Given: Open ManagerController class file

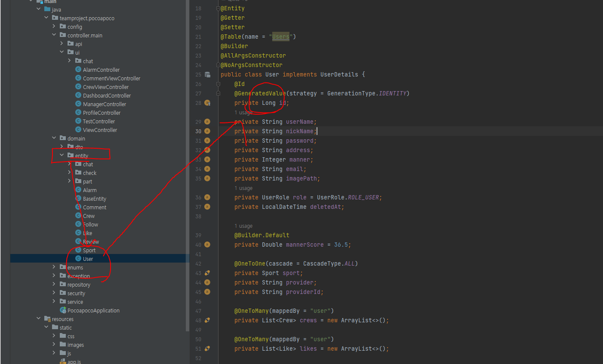Looking at the screenshot, I should pos(105,104).
